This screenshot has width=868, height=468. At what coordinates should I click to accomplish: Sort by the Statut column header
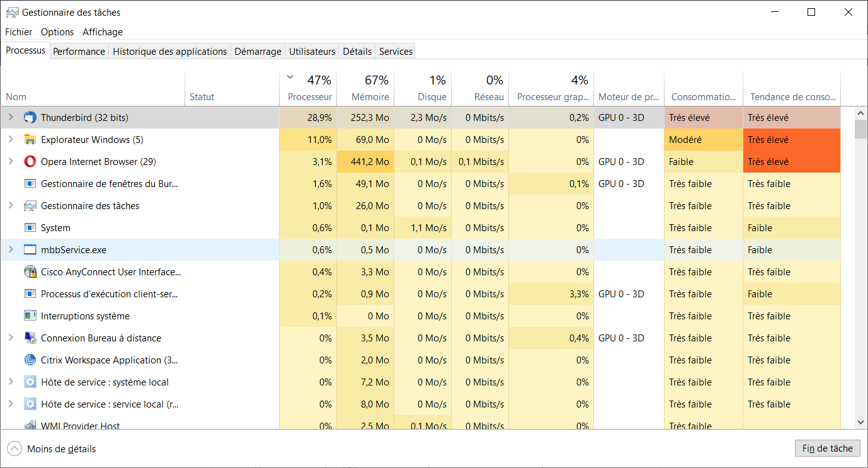(x=232, y=89)
